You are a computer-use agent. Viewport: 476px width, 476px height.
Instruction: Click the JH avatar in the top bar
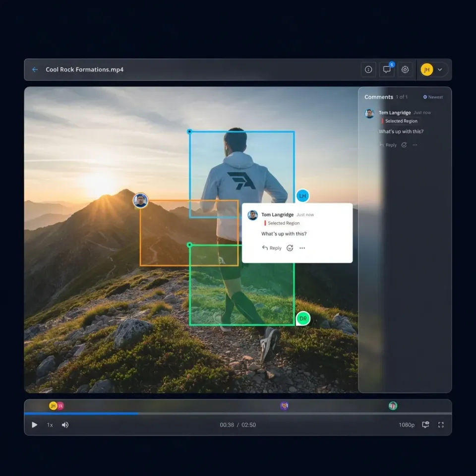click(x=427, y=69)
